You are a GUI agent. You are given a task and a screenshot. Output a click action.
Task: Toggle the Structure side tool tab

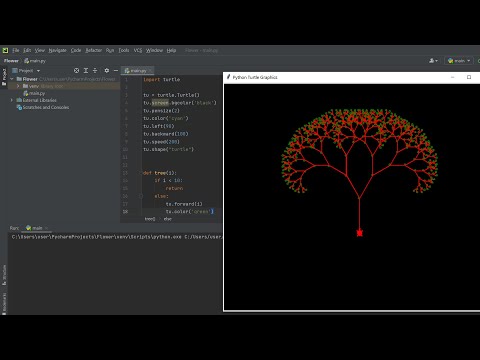4,275
